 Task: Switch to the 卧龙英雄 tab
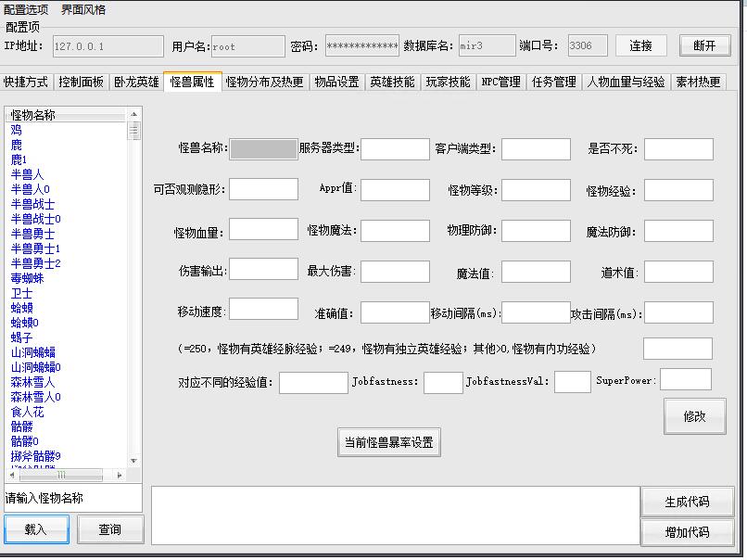(136, 82)
